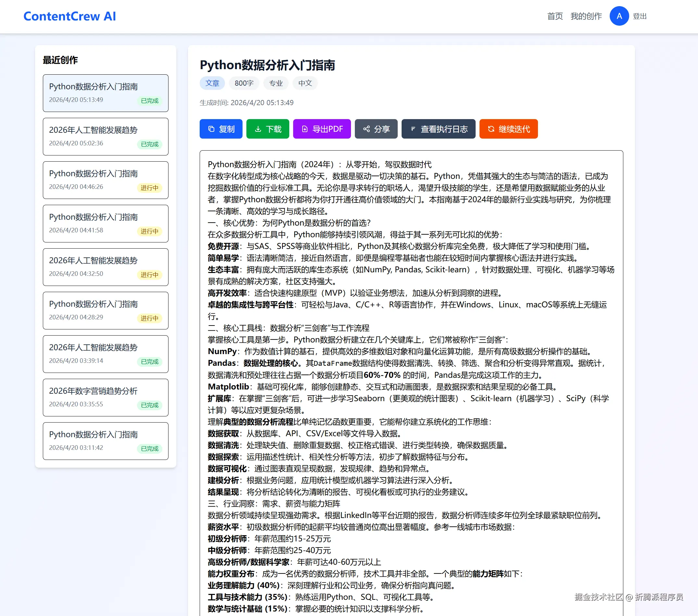698x616 pixels.
Task: Click the share icon on 分享 button
Action: pyautogui.click(x=366, y=129)
